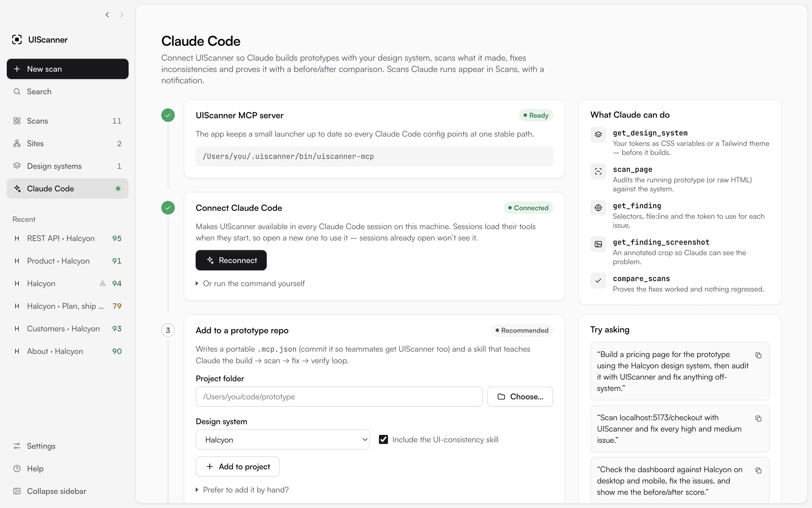
Task: Click the Project folder path input
Action: point(339,397)
